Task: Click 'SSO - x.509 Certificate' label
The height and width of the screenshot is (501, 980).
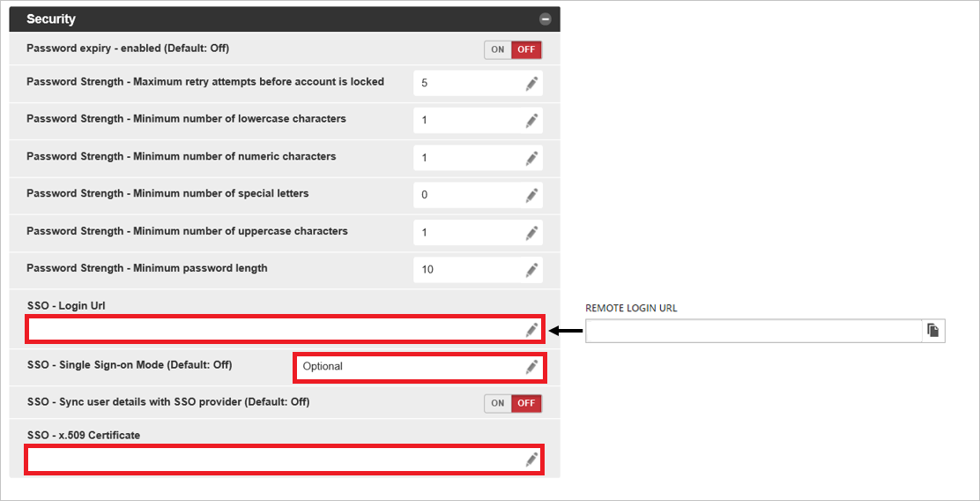Action: (84, 435)
